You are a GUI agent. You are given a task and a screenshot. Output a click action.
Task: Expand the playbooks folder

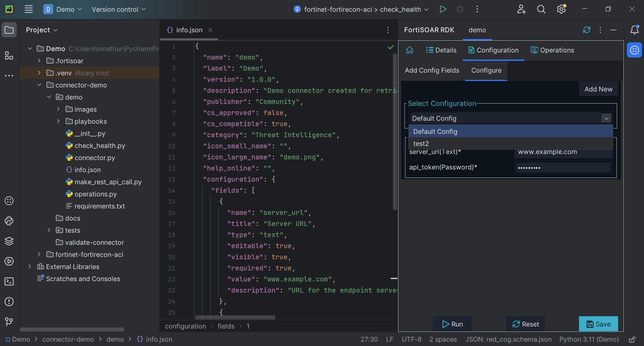[58, 121]
